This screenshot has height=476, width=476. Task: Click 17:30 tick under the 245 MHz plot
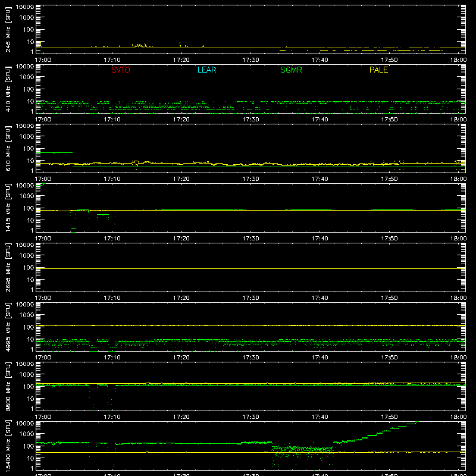(x=250, y=60)
